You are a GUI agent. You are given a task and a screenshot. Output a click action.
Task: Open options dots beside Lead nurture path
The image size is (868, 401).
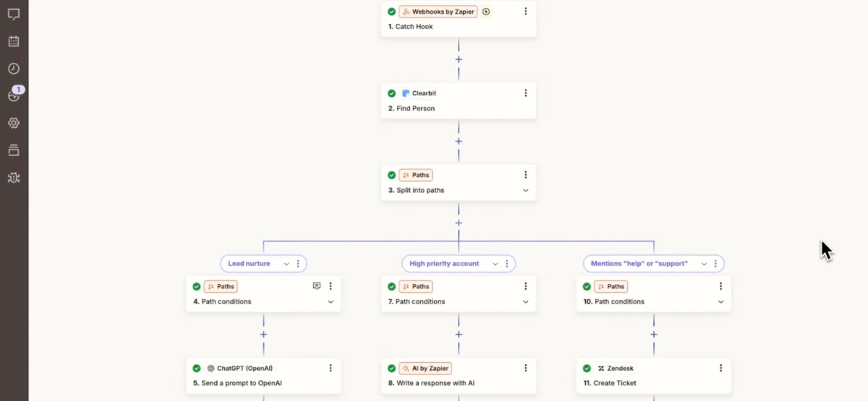(x=298, y=264)
